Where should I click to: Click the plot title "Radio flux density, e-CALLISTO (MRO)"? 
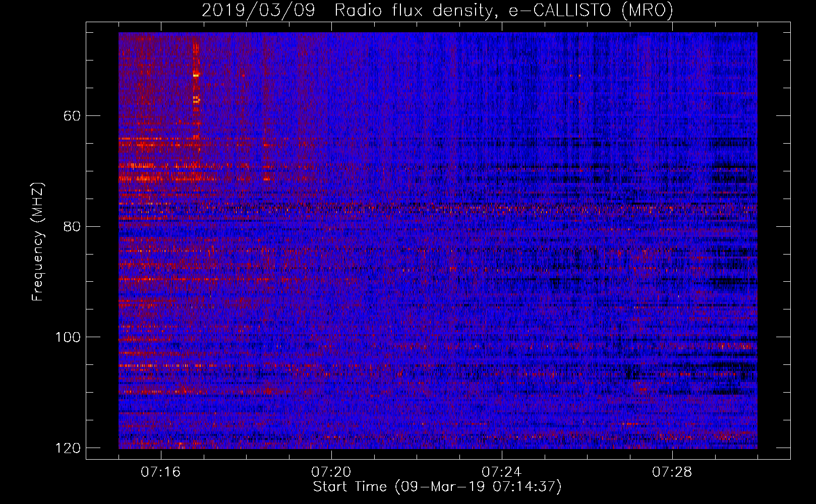coord(504,11)
